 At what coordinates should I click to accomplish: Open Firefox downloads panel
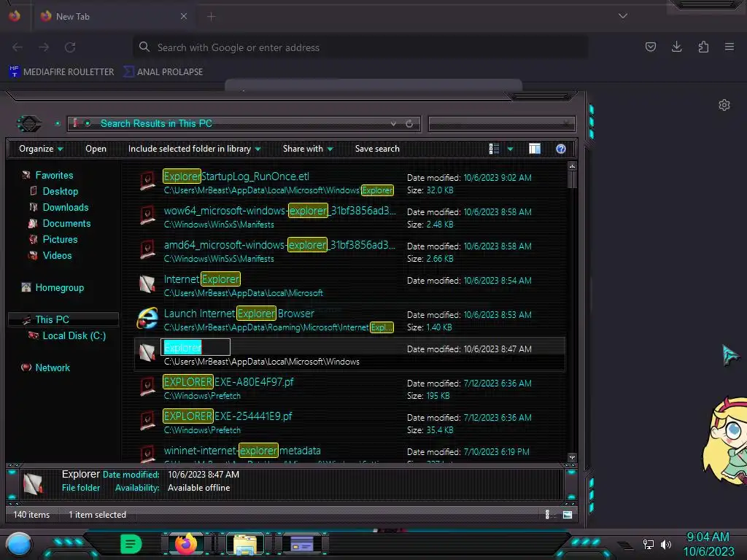coord(676,47)
